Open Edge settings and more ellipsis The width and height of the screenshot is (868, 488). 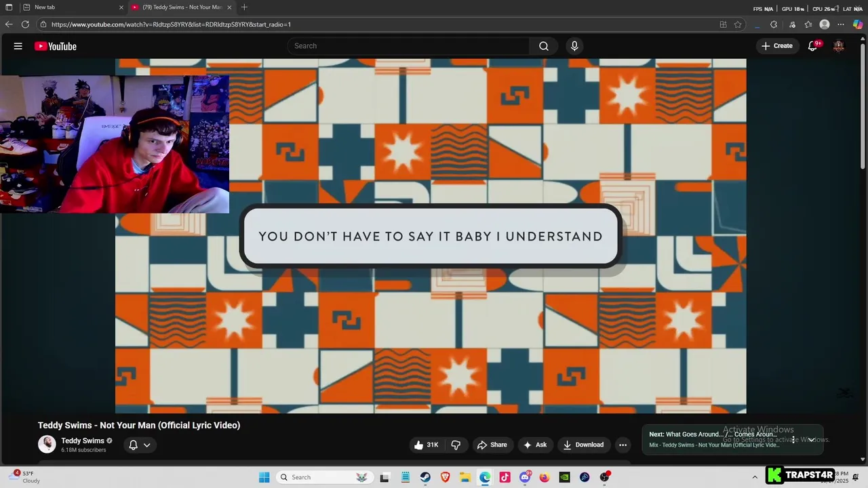pos(841,24)
